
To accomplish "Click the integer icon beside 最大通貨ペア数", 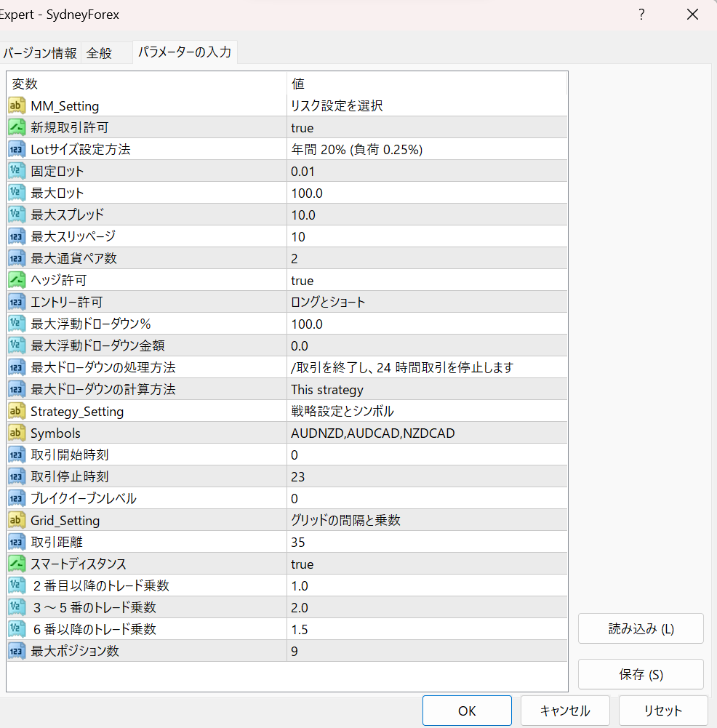I will pos(16,258).
